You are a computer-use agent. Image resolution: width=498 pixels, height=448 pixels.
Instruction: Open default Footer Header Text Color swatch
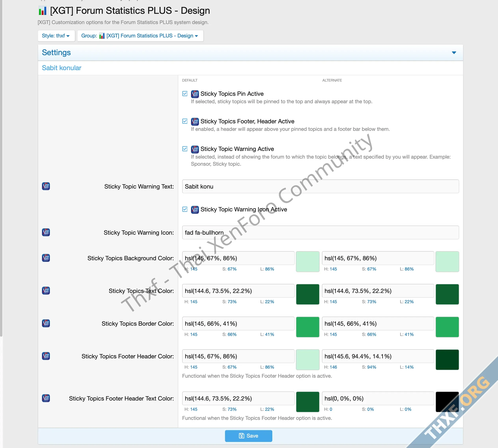pyautogui.click(x=307, y=402)
